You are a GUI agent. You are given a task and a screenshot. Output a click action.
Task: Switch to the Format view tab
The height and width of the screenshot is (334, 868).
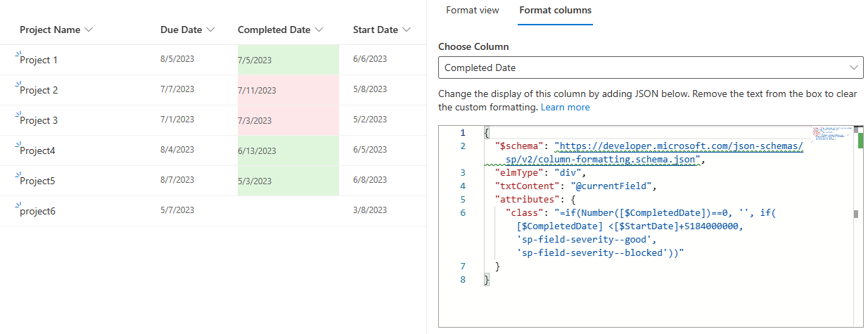(x=472, y=11)
